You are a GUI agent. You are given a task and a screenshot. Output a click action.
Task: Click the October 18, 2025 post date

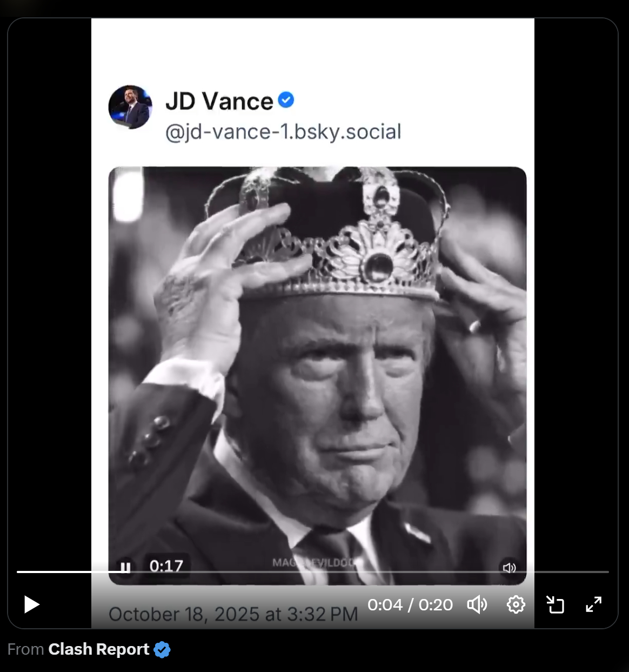tap(233, 614)
